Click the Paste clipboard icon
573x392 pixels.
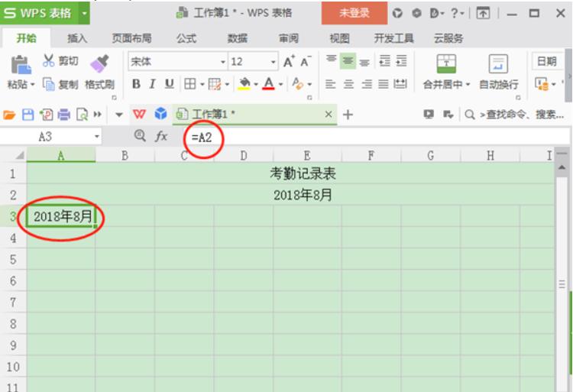click(21, 65)
